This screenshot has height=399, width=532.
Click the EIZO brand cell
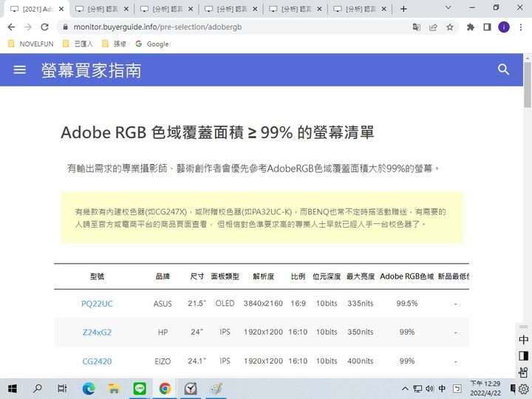[x=163, y=361]
